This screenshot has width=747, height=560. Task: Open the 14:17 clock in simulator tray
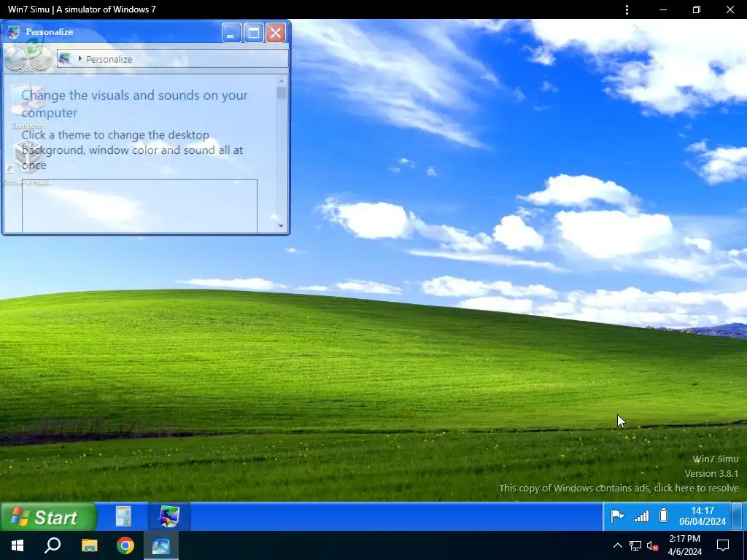[703, 516]
